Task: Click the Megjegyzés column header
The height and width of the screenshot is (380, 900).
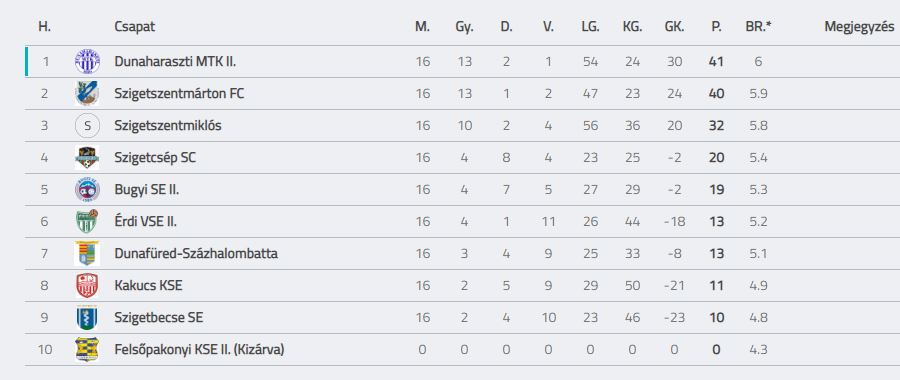Action: click(x=859, y=27)
